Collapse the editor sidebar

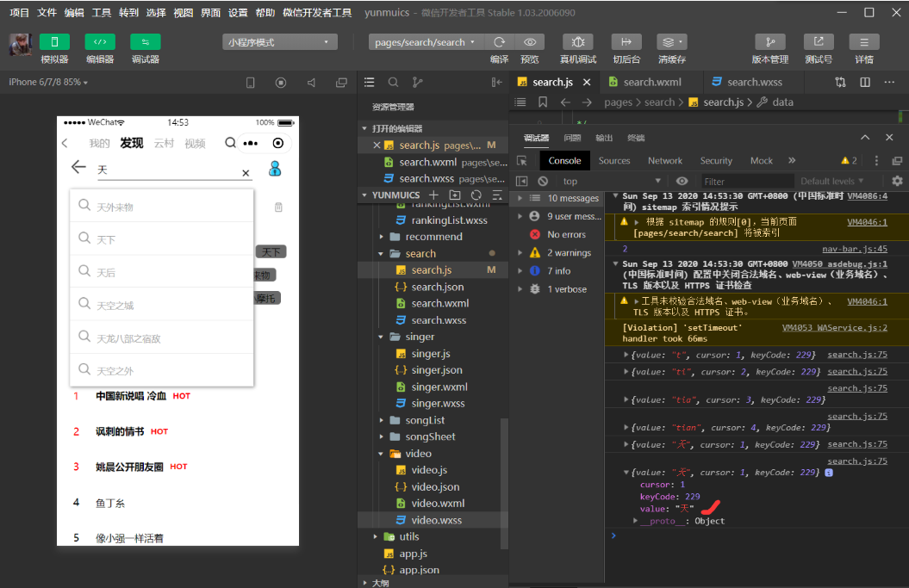coord(497,83)
